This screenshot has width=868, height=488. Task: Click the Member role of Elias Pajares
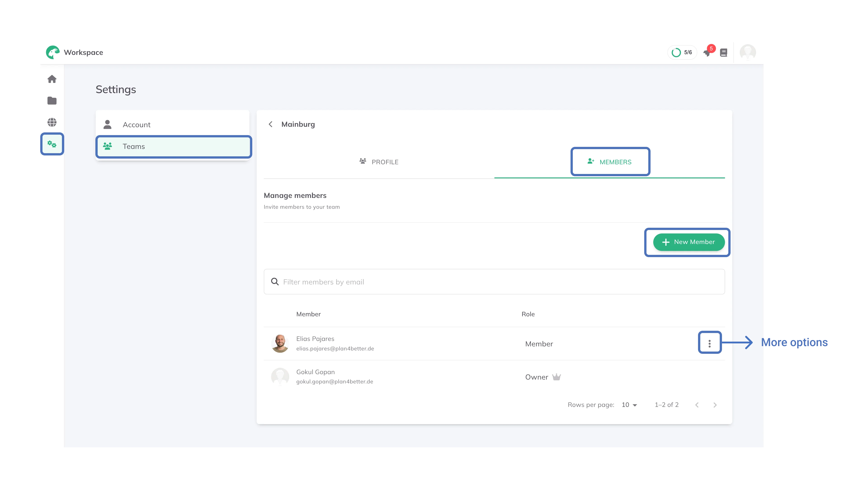click(x=539, y=344)
